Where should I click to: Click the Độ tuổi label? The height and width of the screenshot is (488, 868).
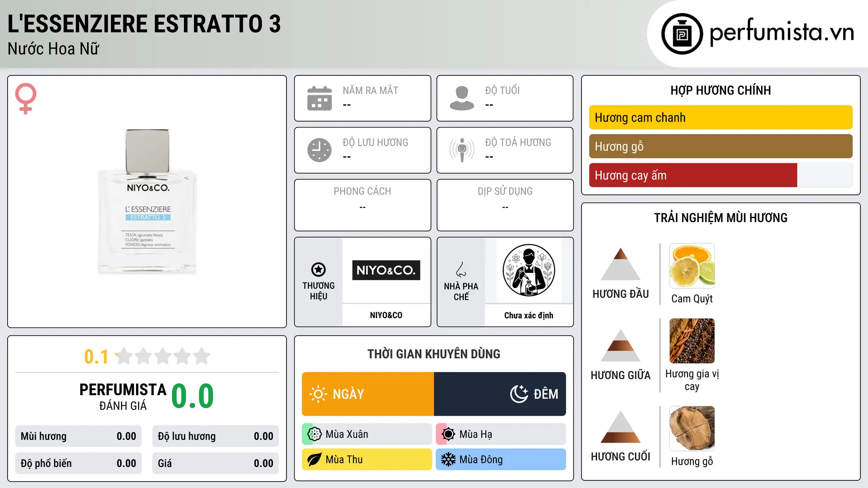pyautogui.click(x=502, y=90)
